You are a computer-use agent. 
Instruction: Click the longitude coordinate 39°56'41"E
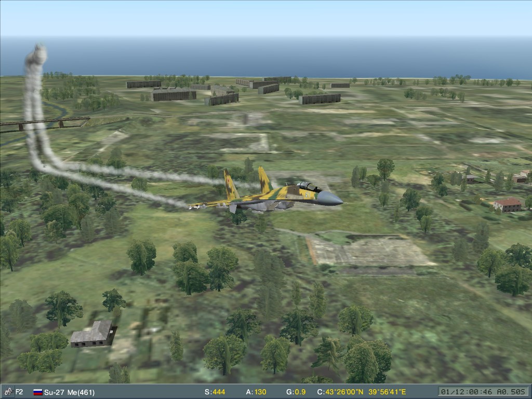pyautogui.click(x=387, y=392)
